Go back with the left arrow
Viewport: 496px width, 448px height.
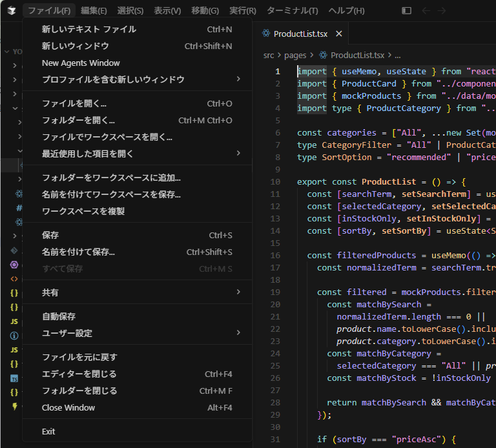(x=426, y=11)
